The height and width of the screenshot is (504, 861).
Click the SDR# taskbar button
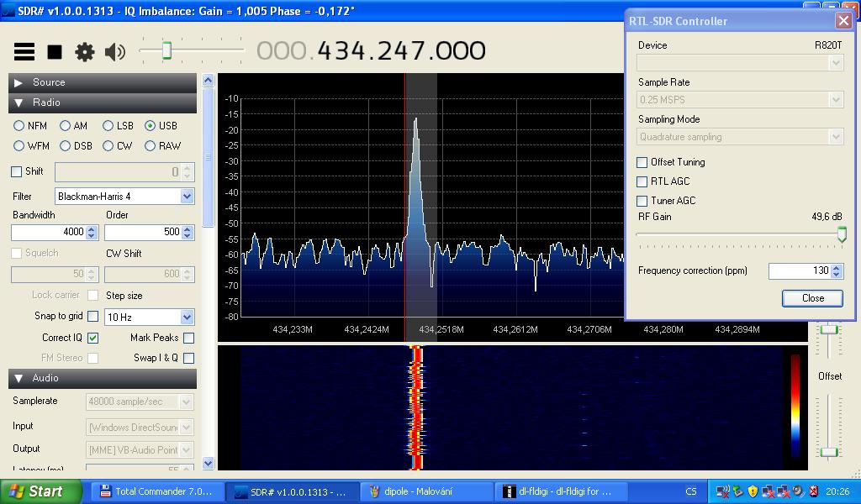(x=292, y=492)
